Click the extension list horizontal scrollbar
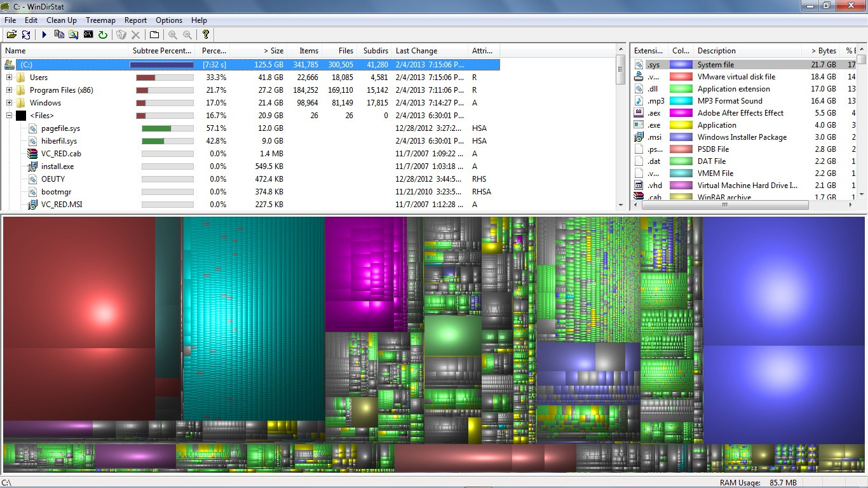This screenshot has height=488, width=868. pyautogui.click(x=743, y=205)
